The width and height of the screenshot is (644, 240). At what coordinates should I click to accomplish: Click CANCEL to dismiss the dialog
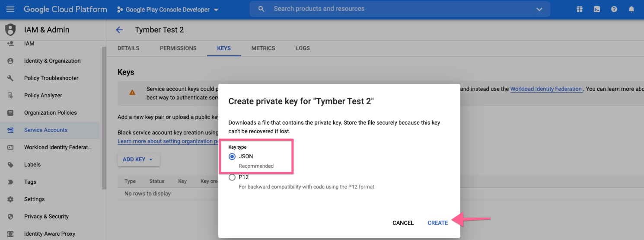tap(403, 223)
